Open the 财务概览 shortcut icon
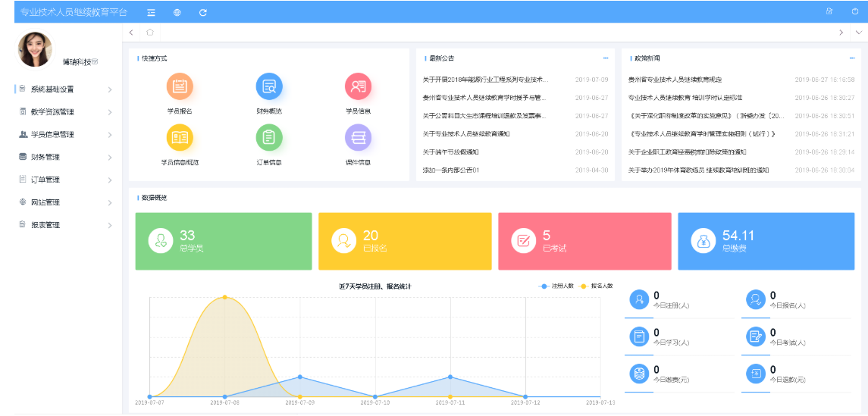The height and width of the screenshot is (416, 868). (269, 86)
